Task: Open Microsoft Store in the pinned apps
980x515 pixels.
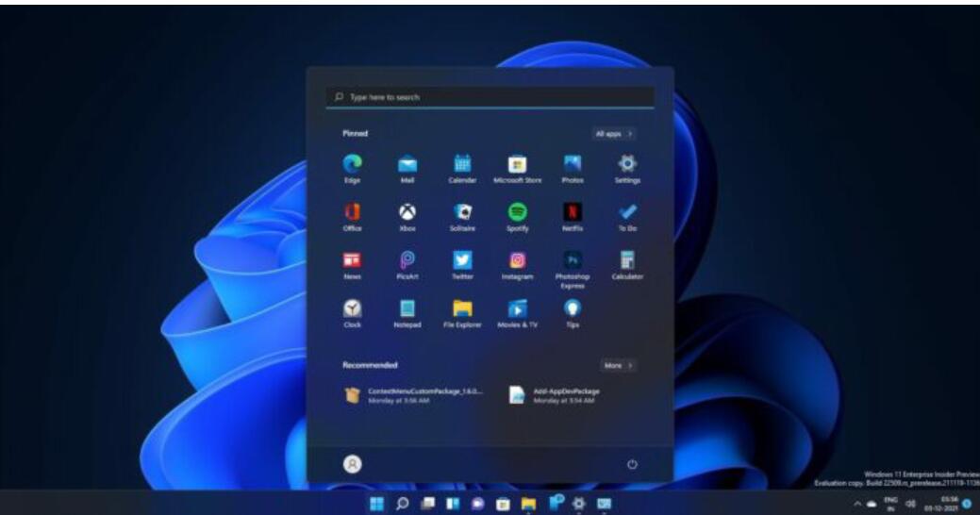Action: (518, 169)
